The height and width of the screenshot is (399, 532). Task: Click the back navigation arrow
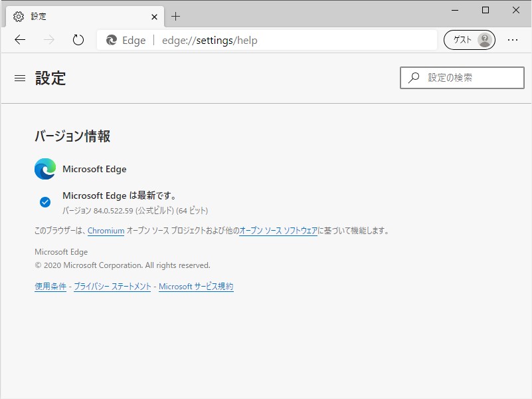coord(19,40)
